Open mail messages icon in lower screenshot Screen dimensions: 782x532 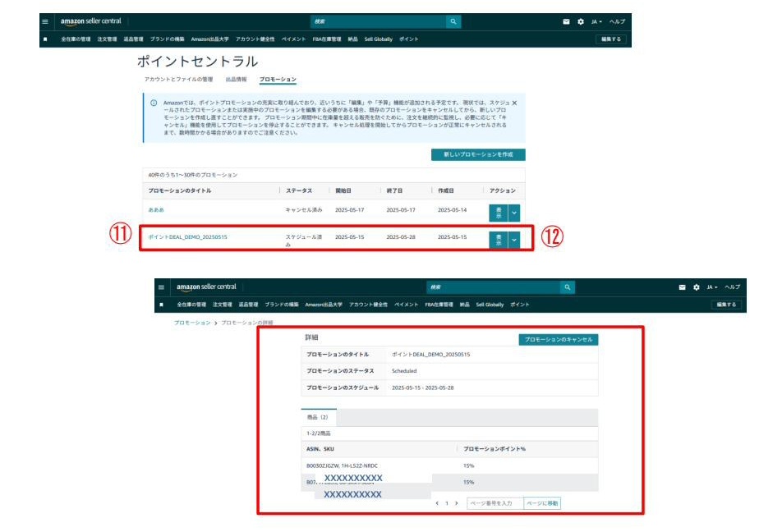[683, 287]
